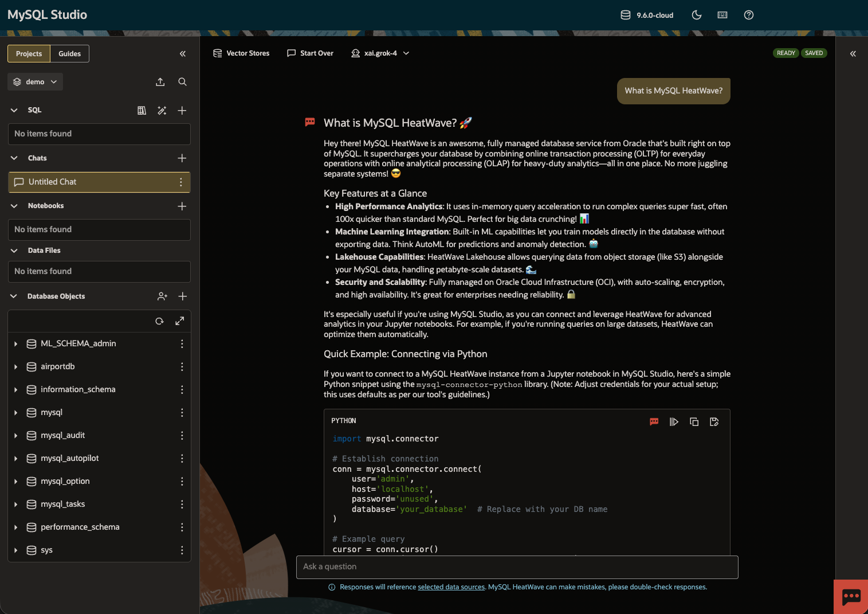Viewport: 868px width, 614px height.
Task: Collapse the left Projects sidebar
Action: pyautogui.click(x=182, y=53)
